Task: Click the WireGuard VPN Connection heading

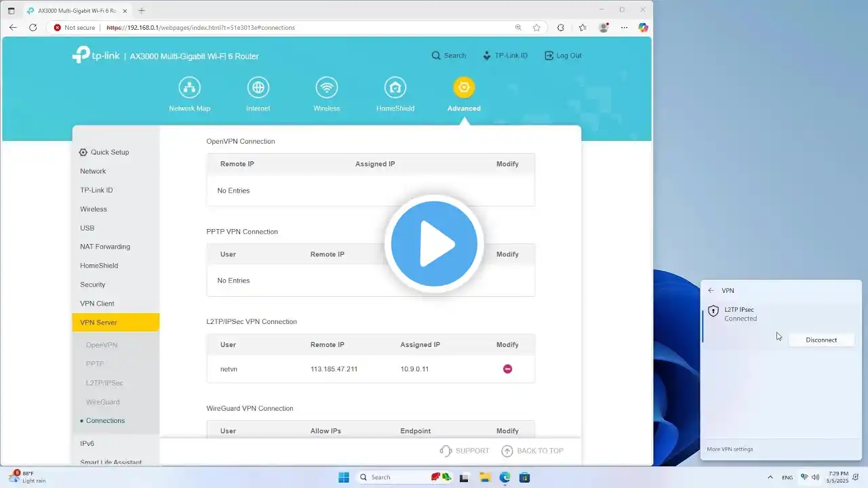Action: coord(250,409)
